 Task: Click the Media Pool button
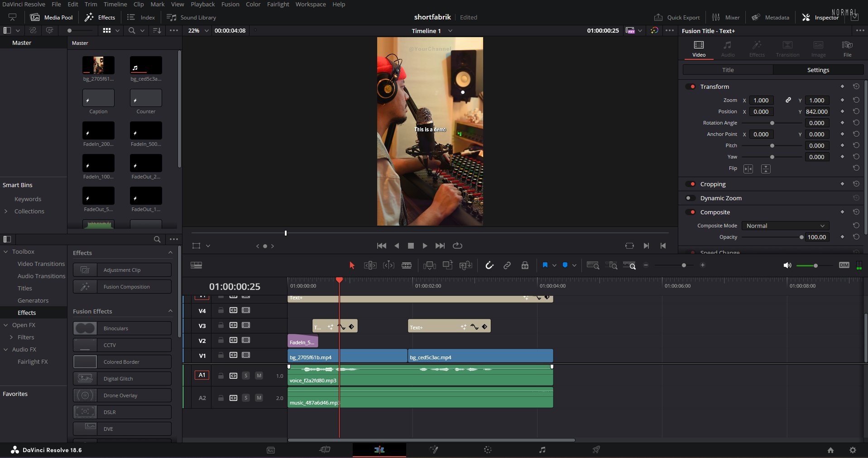pos(52,17)
